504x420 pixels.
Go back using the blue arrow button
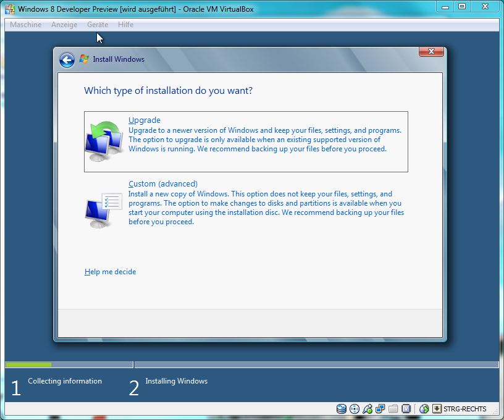click(67, 60)
